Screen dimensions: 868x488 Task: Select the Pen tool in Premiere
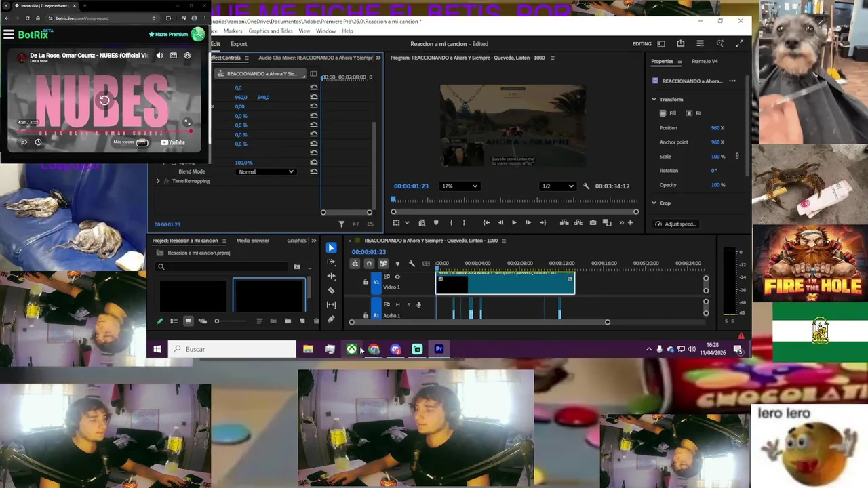[x=331, y=319]
